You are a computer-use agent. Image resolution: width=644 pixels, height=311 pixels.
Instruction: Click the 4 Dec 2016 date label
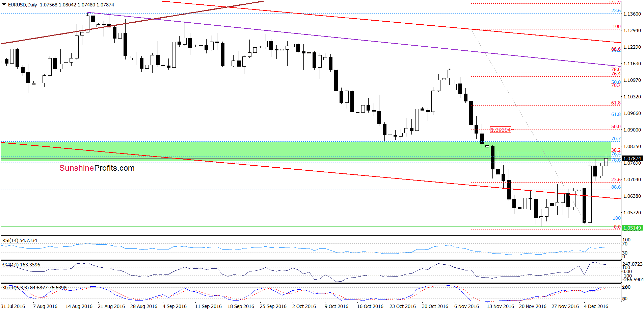[x=596, y=306]
